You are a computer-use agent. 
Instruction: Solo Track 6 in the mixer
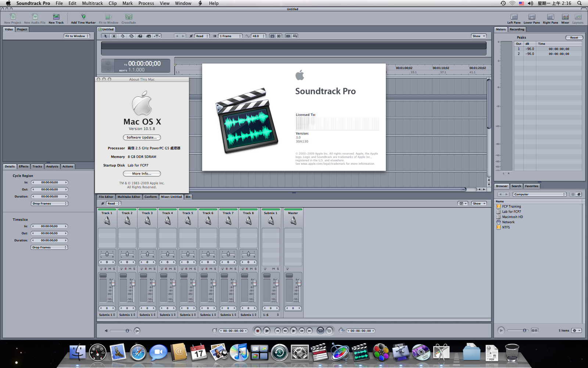click(215, 269)
